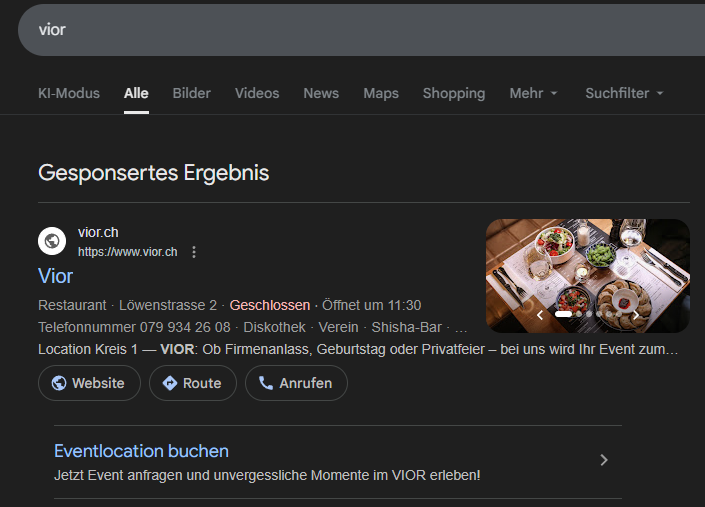The image size is (705, 507).
Task: Open the News tab
Action: [321, 93]
